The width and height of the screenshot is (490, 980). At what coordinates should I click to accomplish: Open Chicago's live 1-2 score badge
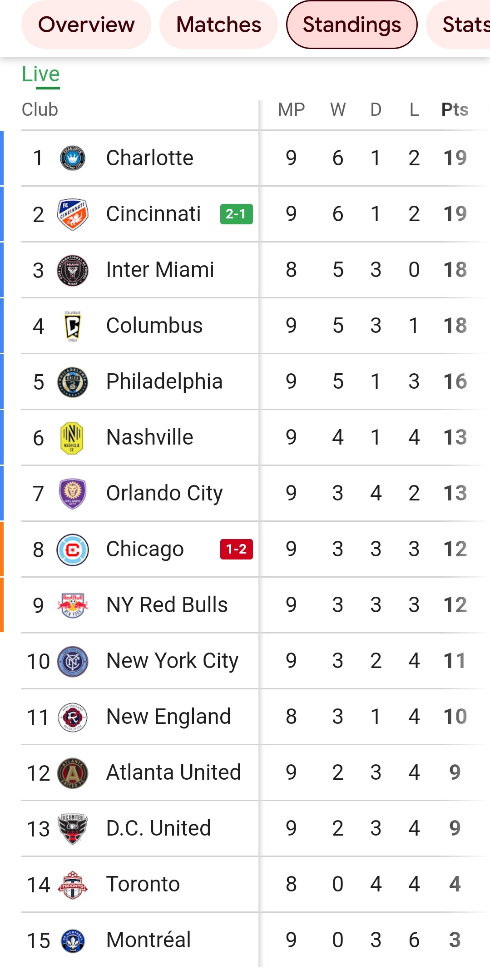236,549
